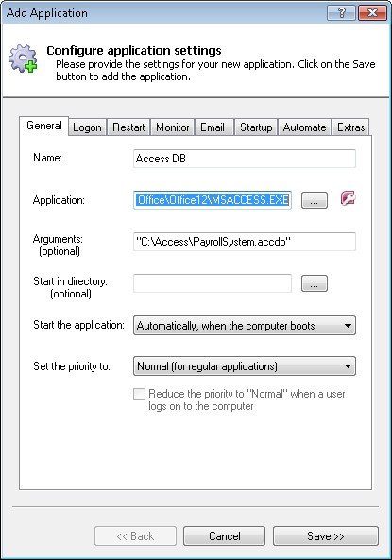Click the Save button
This screenshot has width=392, height=560.
click(326, 536)
